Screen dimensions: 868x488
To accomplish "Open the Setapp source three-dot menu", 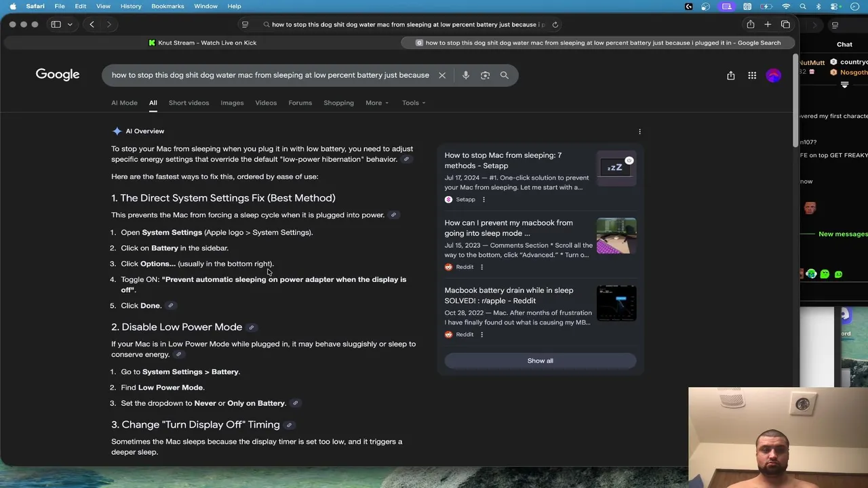I will [x=484, y=199].
